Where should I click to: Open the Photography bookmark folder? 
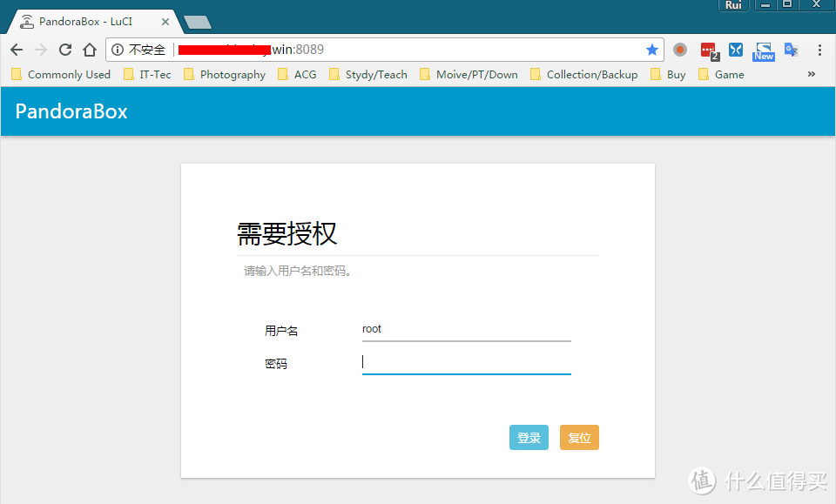coord(225,75)
